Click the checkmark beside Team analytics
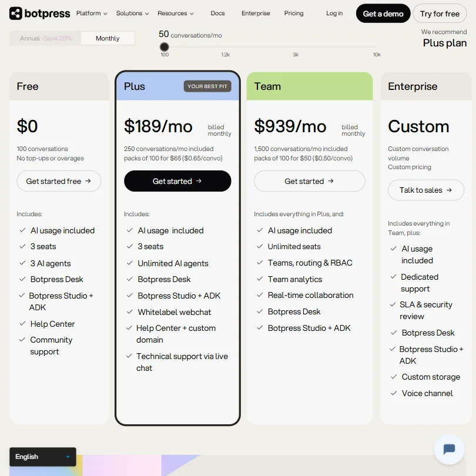 point(260,279)
